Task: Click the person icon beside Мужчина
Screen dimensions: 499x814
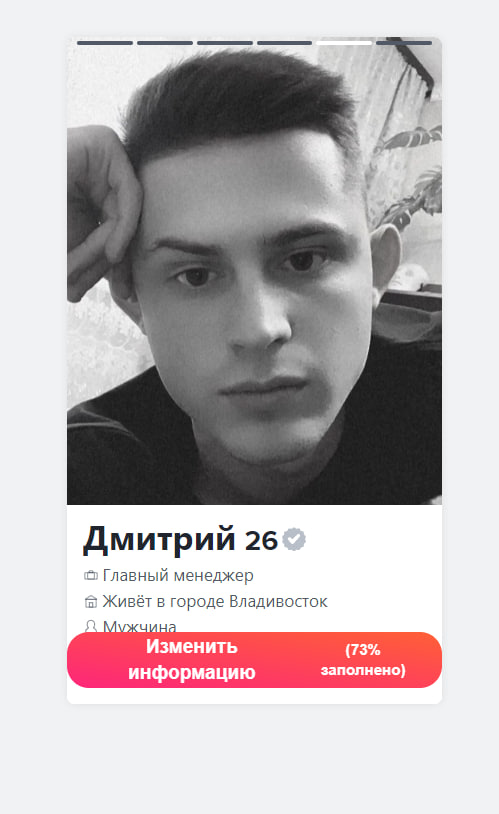Action: 91,626
